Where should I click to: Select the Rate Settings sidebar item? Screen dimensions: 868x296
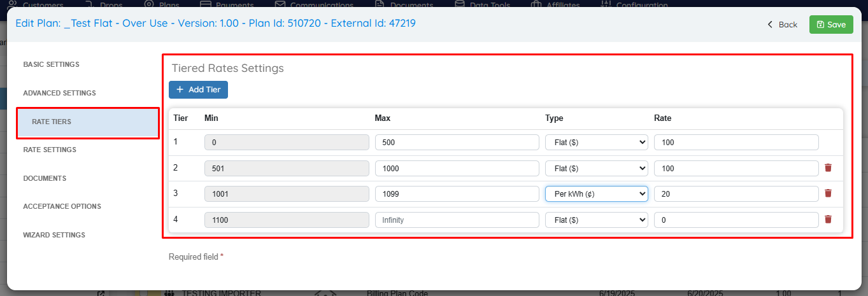(50, 150)
